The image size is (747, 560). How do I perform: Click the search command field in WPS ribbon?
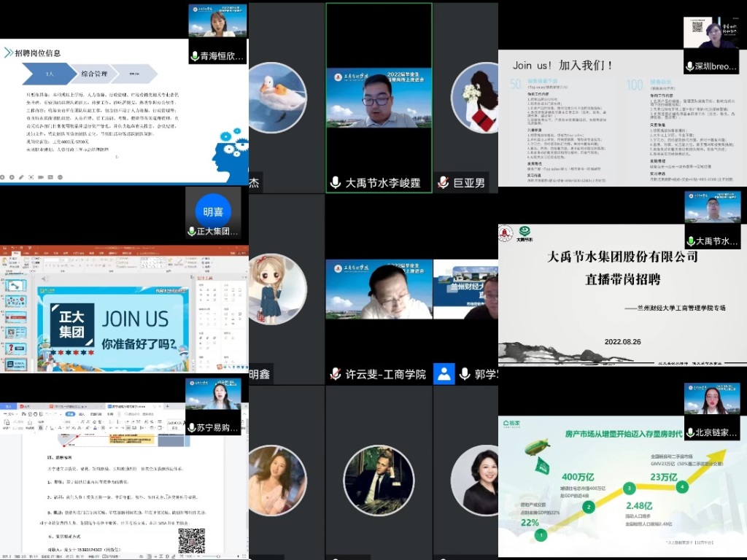(x=139, y=414)
